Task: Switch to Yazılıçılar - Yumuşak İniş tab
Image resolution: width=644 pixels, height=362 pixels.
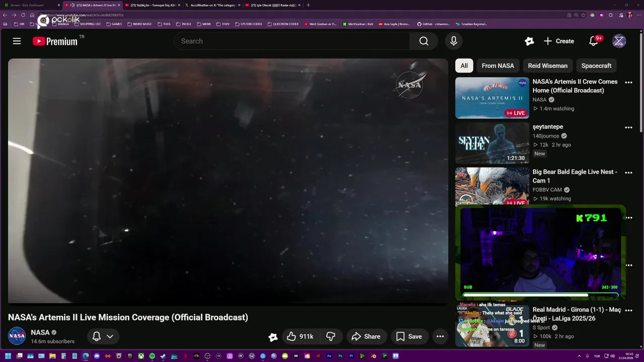Action: (x=152, y=5)
